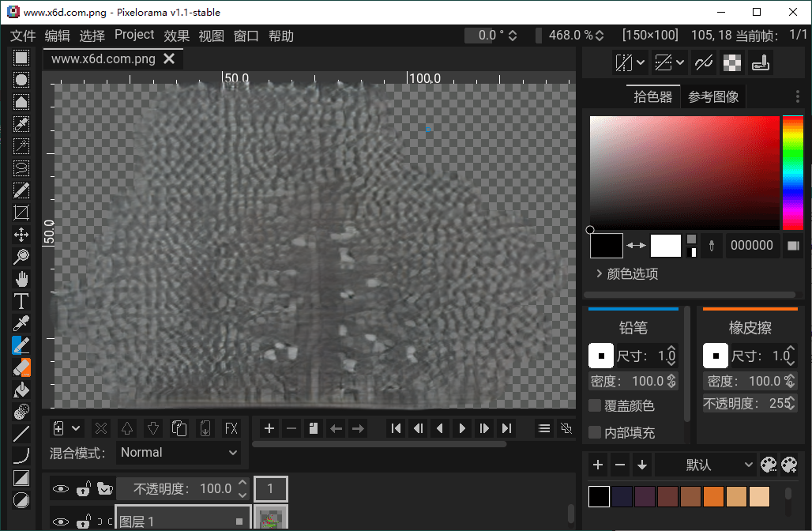Close the www.x6d.com.png tab
Viewport: 812px width, 531px height.
tap(169, 58)
